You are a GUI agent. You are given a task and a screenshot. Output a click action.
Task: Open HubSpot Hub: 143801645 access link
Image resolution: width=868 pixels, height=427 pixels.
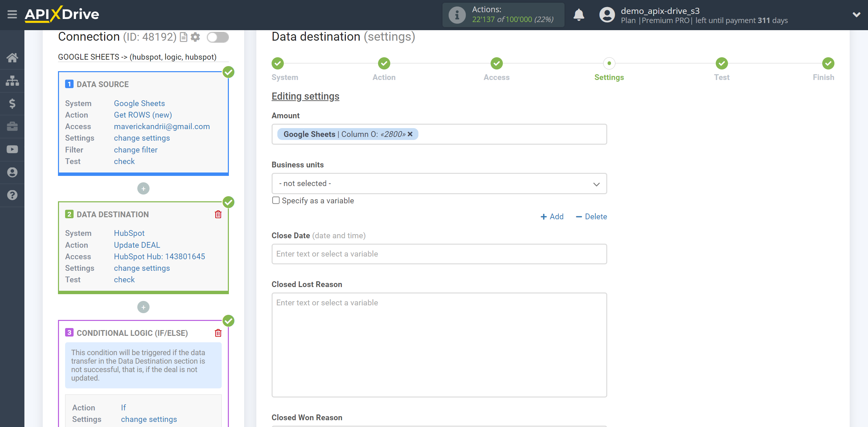159,257
